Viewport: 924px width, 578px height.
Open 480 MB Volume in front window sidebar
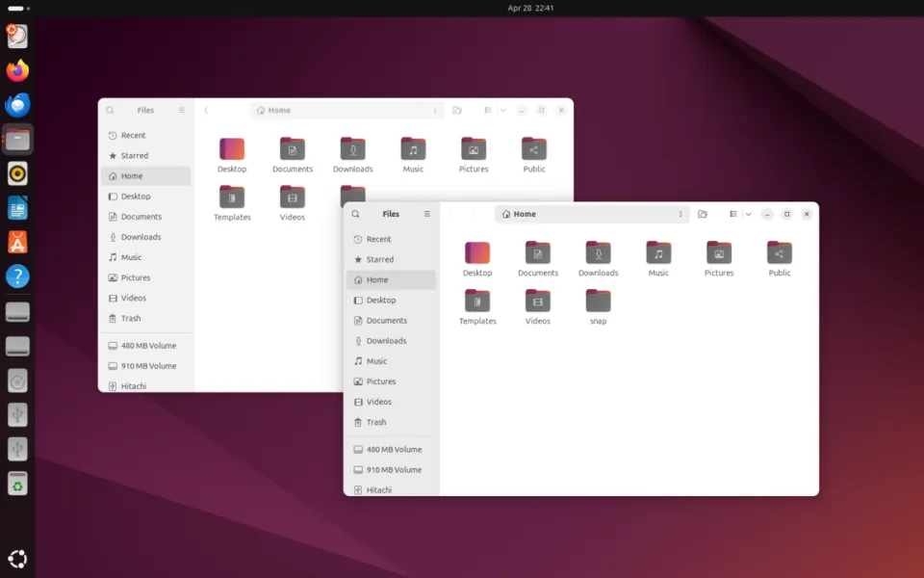point(392,450)
